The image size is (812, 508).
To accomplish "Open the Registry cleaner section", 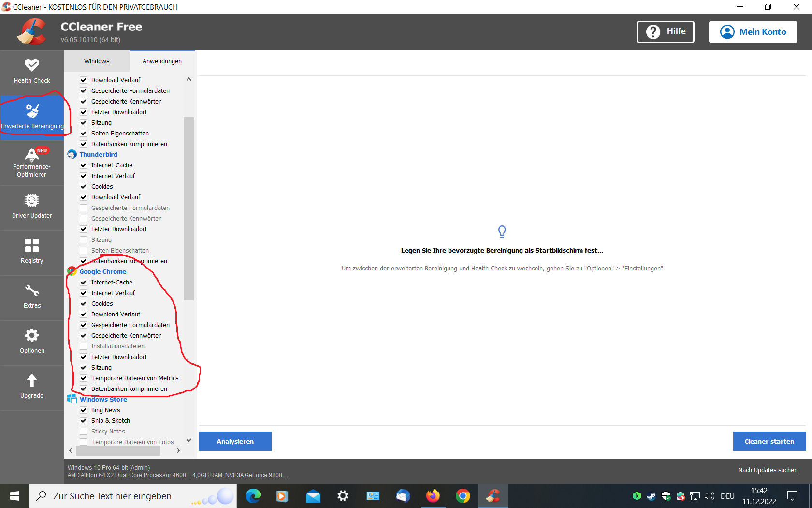I will pyautogui.click(x=32, y=253).
